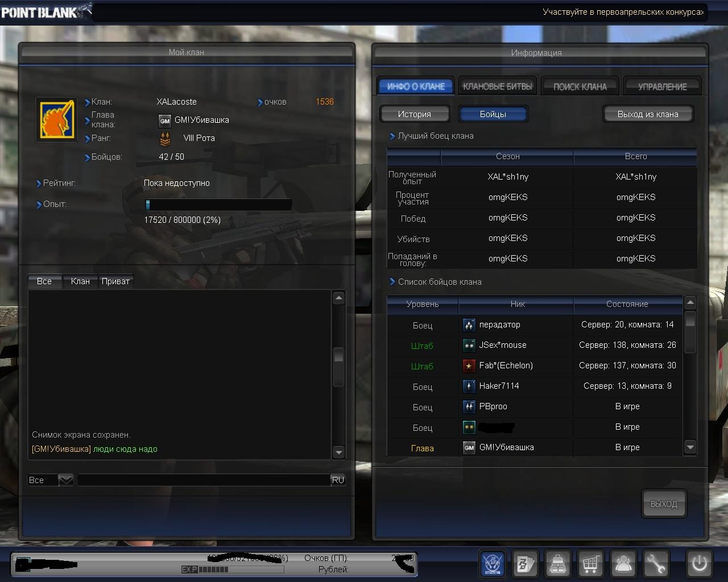
Task: Click chat scrollbar up arrow
Action: (x=339, y=298)
